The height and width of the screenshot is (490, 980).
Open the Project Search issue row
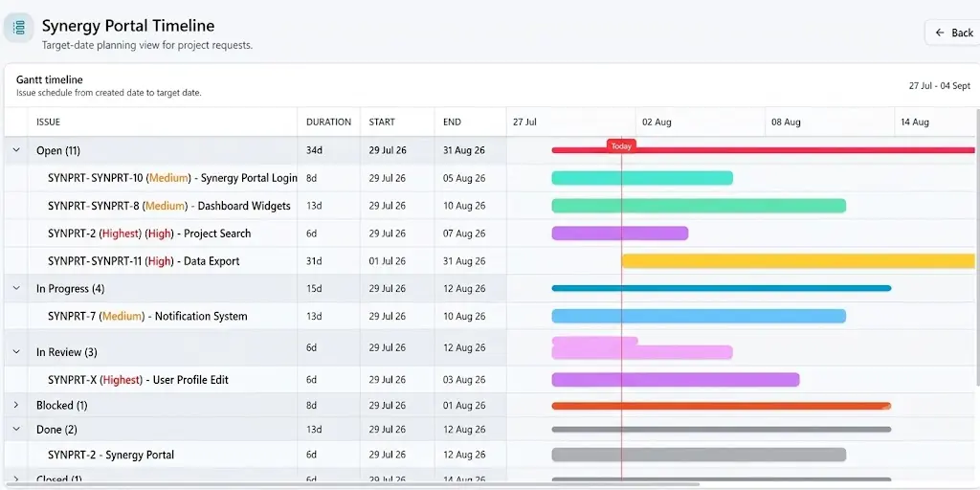[x=149, y=234]
